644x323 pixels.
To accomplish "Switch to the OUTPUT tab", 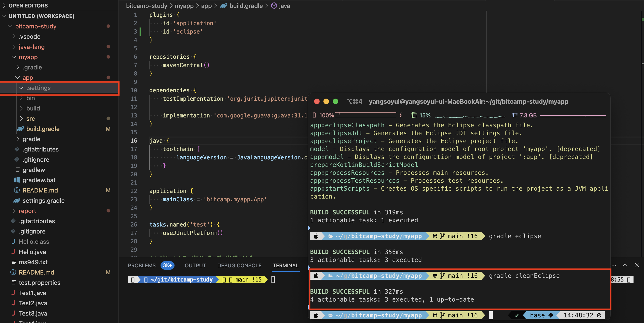I will 195,265.
